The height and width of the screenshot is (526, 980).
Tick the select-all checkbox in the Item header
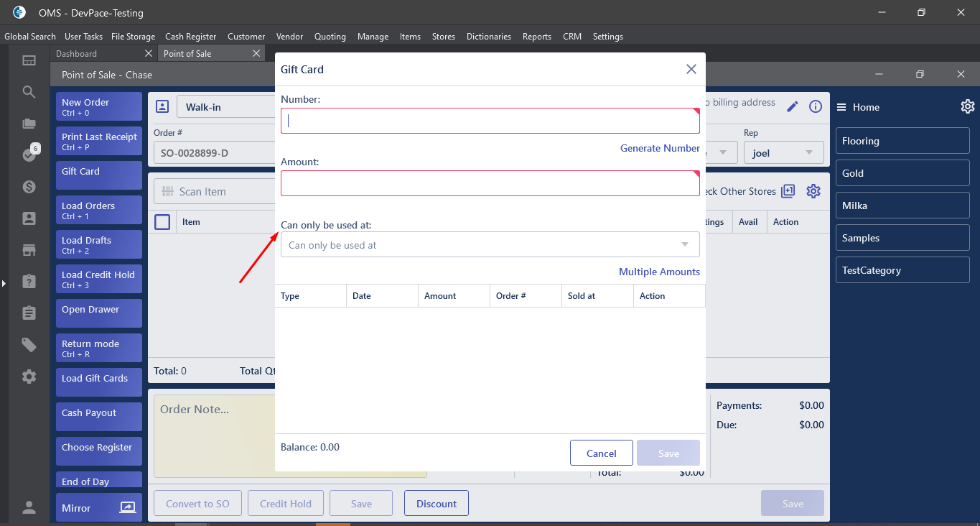coord(162,222)
